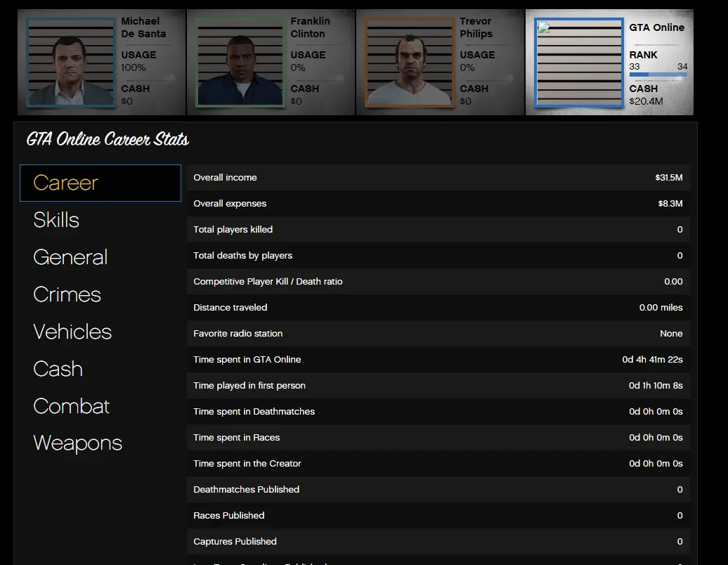The height and width of the screenshot is (565, 728).
Task: Click the Distance traveled row label
Action: click(230, 307)
